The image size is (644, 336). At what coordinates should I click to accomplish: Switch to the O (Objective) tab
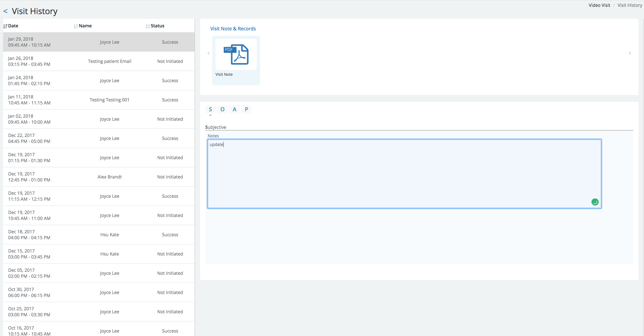coord(222,109)
